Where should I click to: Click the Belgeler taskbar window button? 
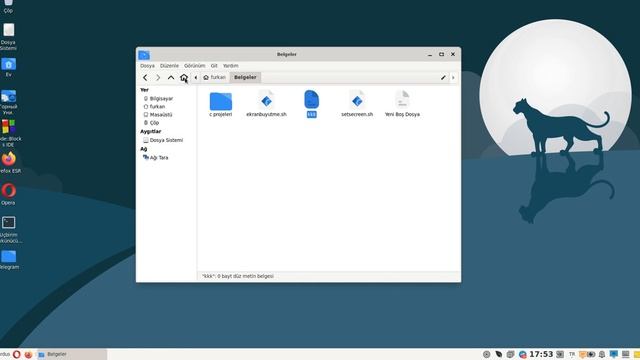coord(72,354)
